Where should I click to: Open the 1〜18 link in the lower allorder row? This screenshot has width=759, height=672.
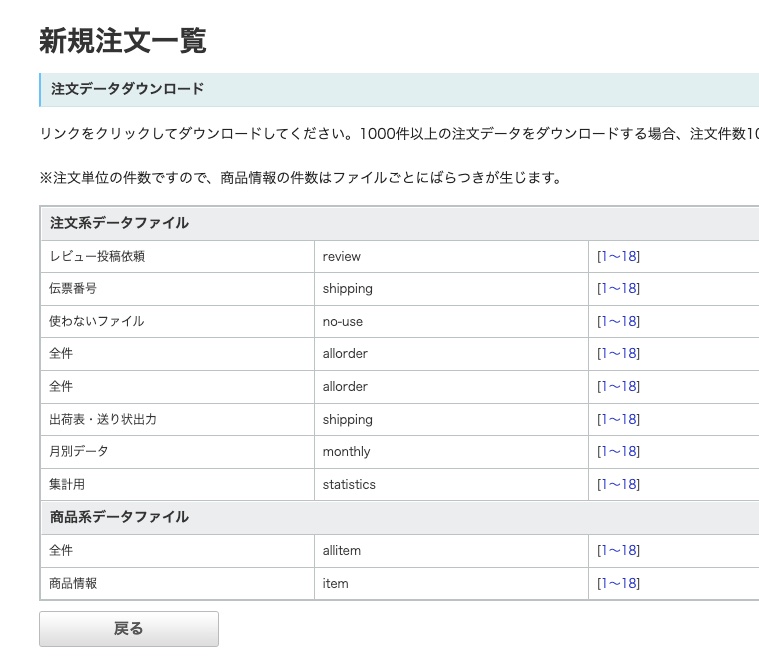pyautogui.click(x=618, y=386)
